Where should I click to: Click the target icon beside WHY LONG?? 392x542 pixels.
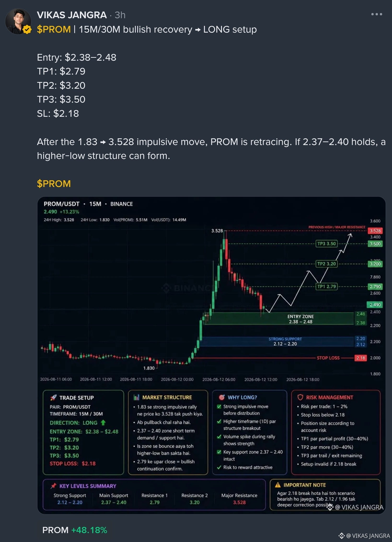coord(222,397)
